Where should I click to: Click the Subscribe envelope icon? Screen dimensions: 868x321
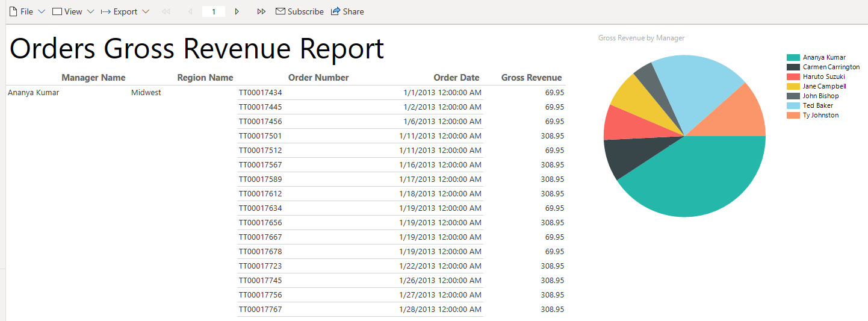280,11
